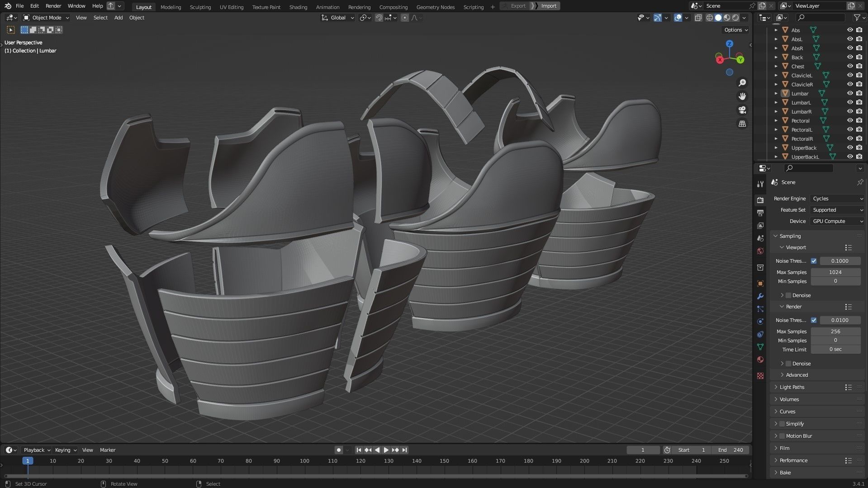Collapse the Sampling panel
The height and width of the screenshot is (488, 868).
pyautogui.click(x=790, y=236)
